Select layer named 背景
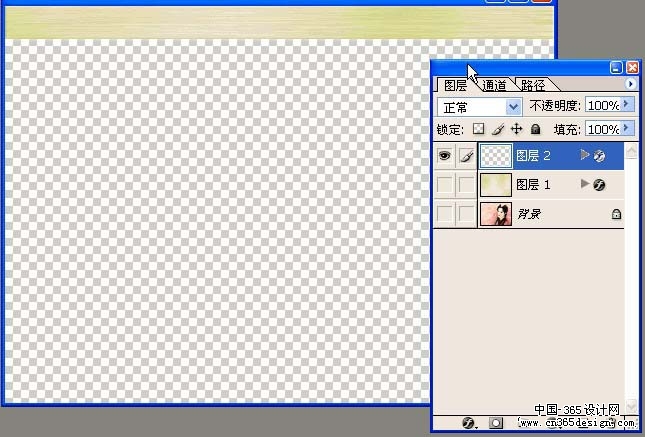 point(529,214)
